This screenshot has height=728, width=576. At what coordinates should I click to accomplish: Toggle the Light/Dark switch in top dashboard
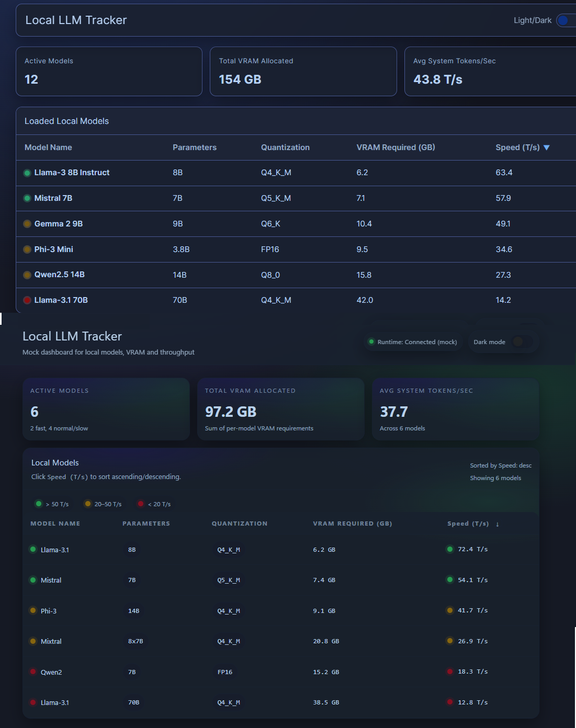tap(566, 20)
